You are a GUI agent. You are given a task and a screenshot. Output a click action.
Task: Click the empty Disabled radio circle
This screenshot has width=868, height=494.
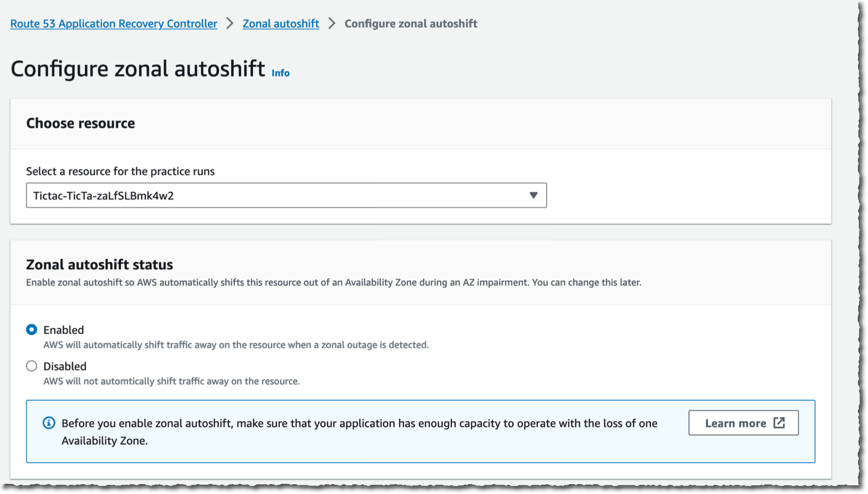[x=31, y=366]
